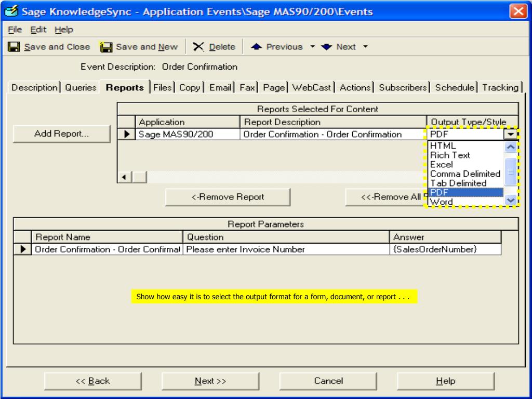This screenshot has width=532, height=399.
Task: Click the Report Description cell for Order Confirmation
Action: tap(333, 134)
